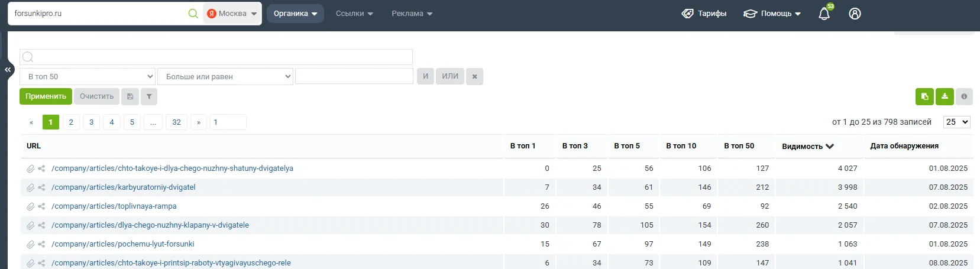Click the Тарифы tag icon
Screen dimensions: 980x269
pos(687,14)
